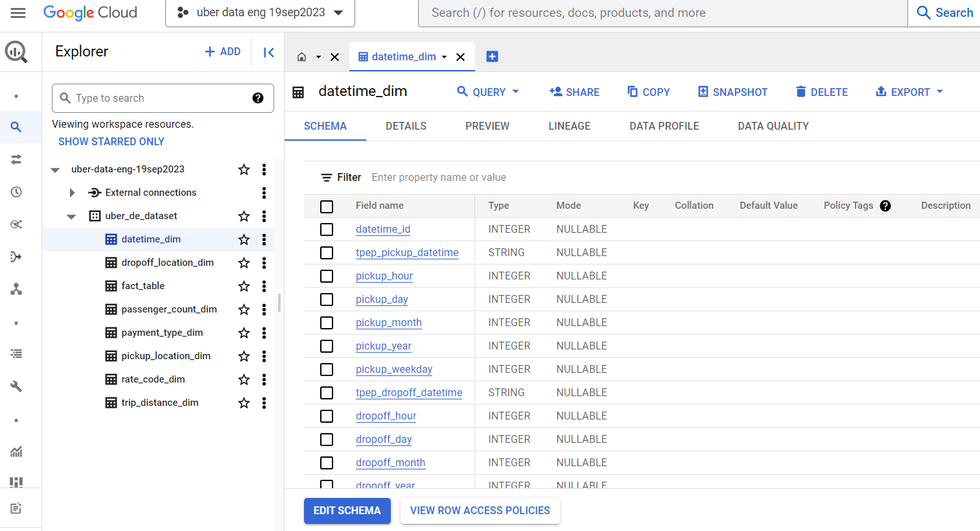The width and height of the screenshot is (980, 531).
Task: Open the uber data eng 19sep2023 project picker
Action: click(259, 12)
